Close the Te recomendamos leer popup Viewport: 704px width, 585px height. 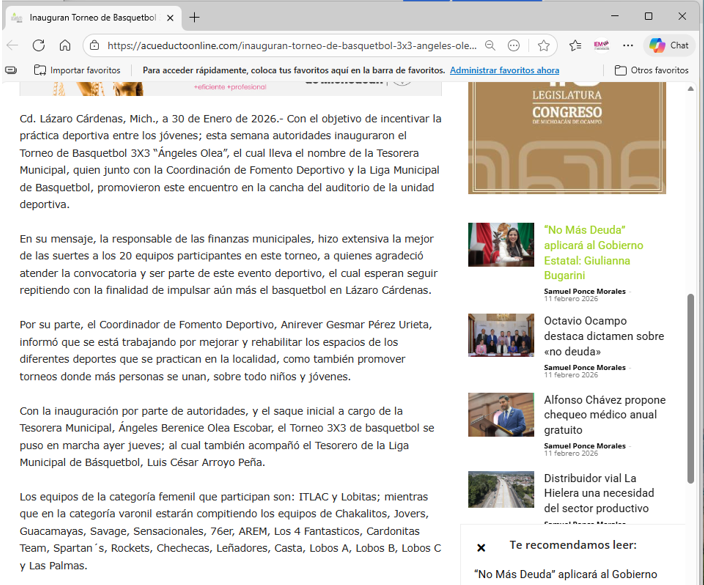481,548
